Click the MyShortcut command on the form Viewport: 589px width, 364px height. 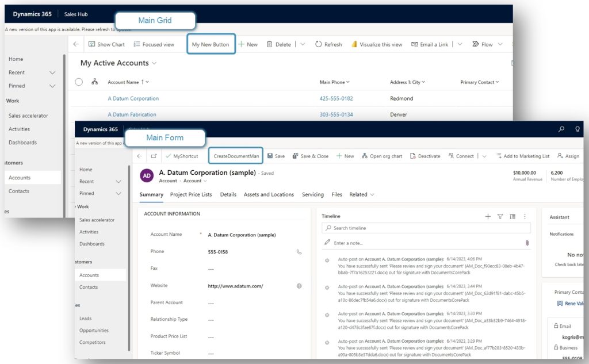point(182,156)
